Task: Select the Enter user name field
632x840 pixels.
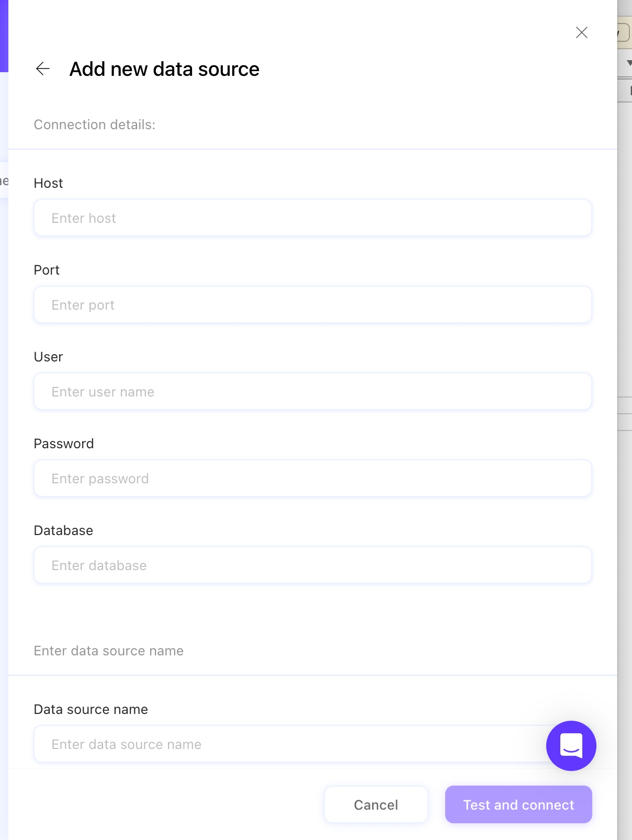Action: point(312,392)
